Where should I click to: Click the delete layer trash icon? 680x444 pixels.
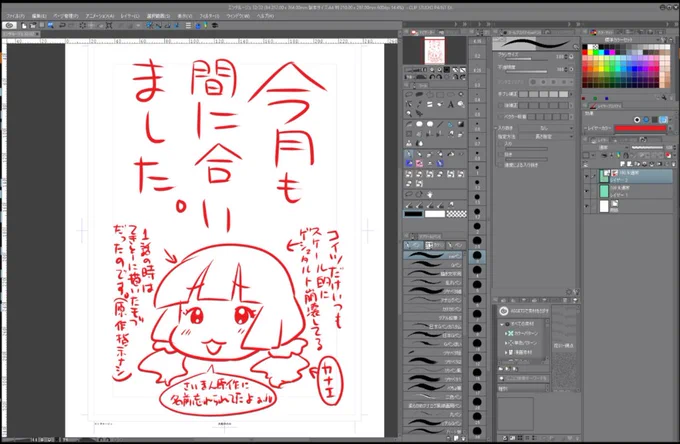click(x=673, y=164)
